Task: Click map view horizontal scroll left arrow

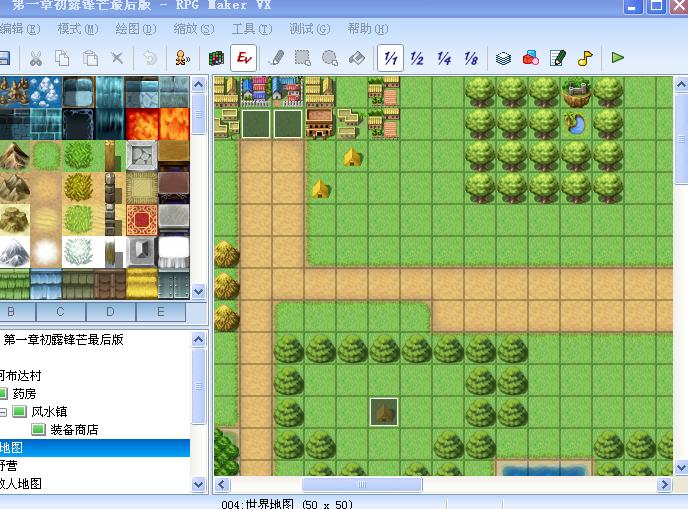Action: (222, 484)
